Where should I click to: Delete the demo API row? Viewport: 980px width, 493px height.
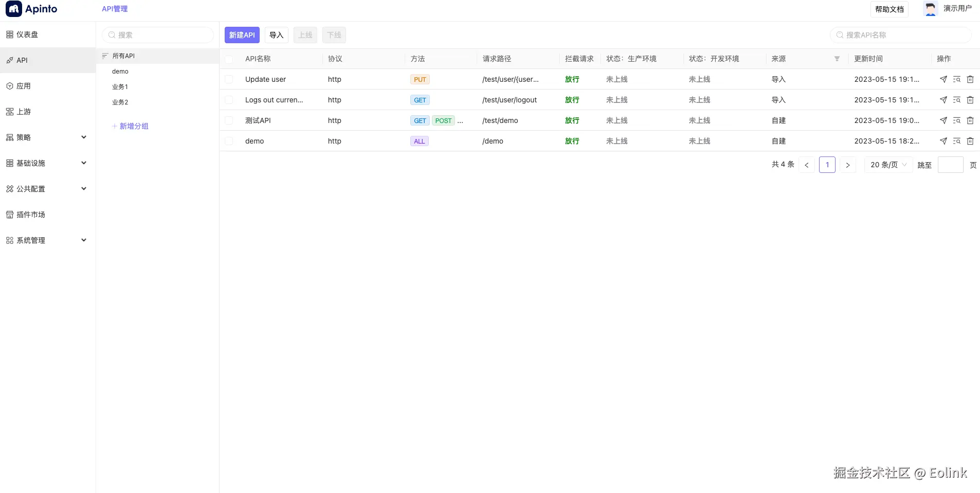[970, 141]
